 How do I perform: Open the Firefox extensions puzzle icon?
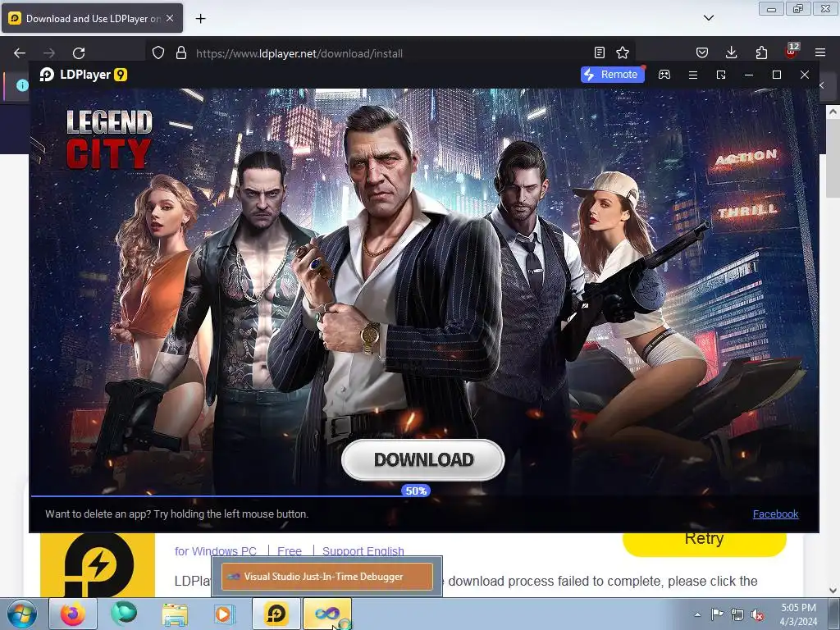click(x=761, y=52)
